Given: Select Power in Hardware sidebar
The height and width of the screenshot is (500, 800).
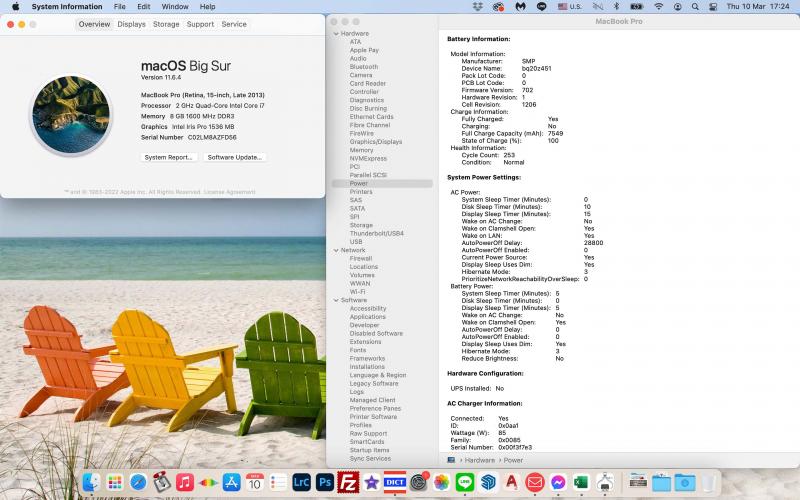Looking at the screenshot, I should [x=382, y=183].
